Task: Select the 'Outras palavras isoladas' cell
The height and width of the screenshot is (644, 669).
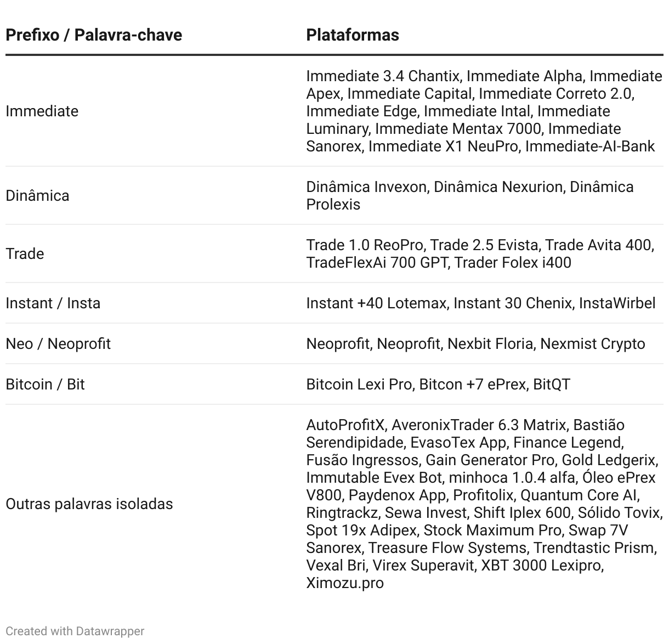Action: click(89, 504)
